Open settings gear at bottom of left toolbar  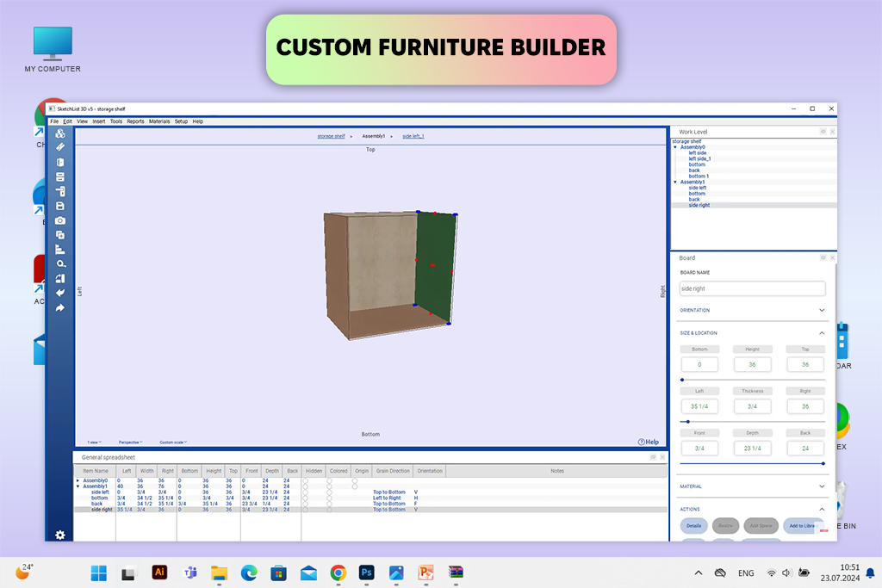[x=60, y=535]
